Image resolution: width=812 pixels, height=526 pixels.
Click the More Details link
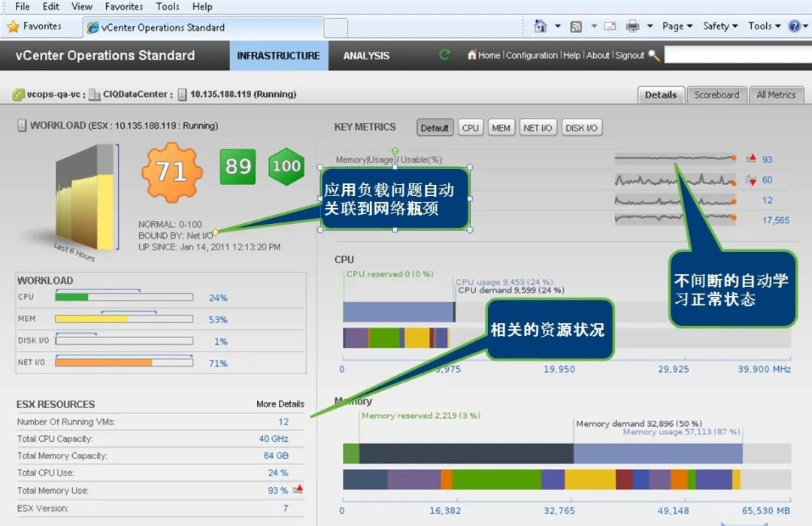click(x=280, y=404)
